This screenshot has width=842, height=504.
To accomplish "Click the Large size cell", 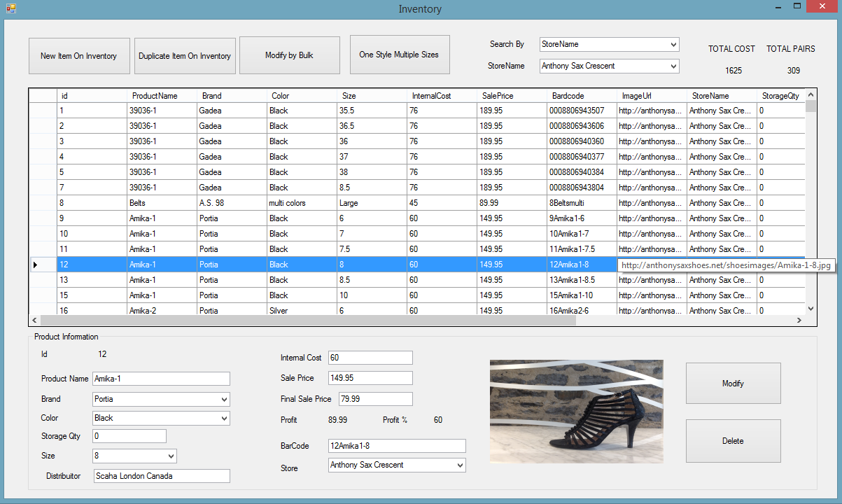I will point(372,203).
